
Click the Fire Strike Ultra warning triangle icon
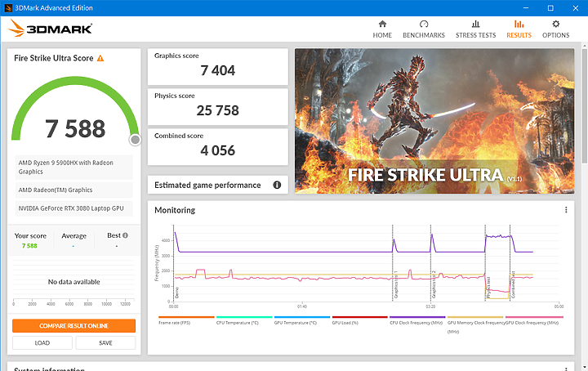[x=100, y=58]
